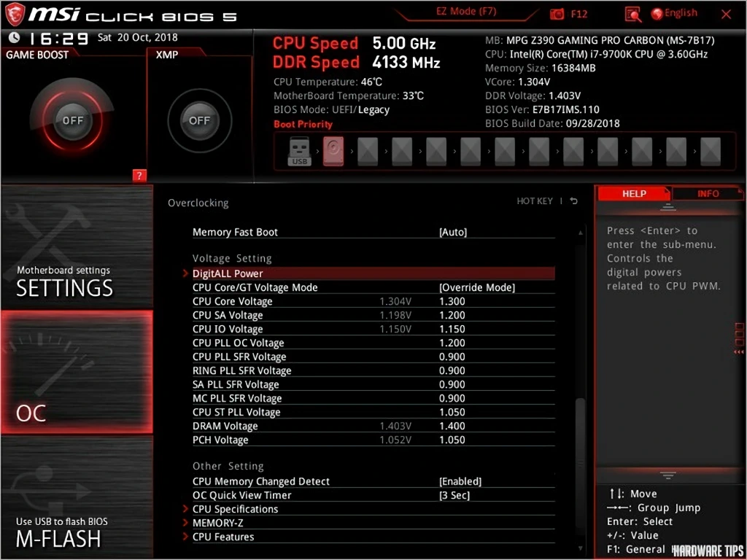The width and height of the screenshot is (747, 560).
Task: Edit CPU PLL OC Voltage value
Action: [x=452, y=343]
